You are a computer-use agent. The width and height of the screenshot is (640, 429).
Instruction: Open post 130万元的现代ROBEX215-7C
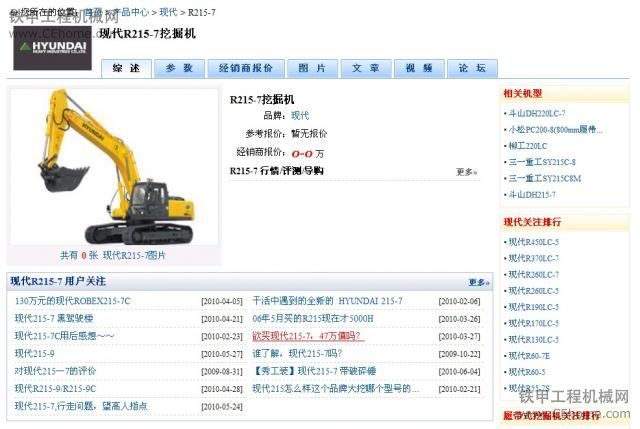tap(73, 301)
